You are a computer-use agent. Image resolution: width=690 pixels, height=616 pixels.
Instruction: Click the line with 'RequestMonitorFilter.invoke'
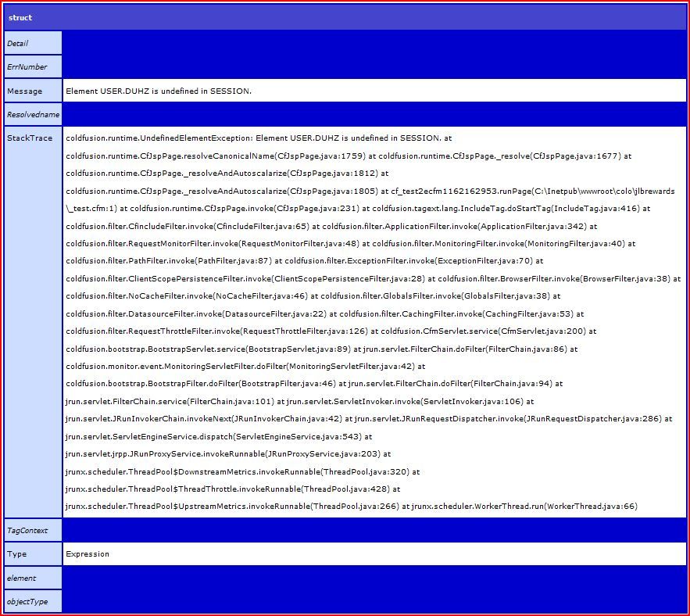[350, 243]
